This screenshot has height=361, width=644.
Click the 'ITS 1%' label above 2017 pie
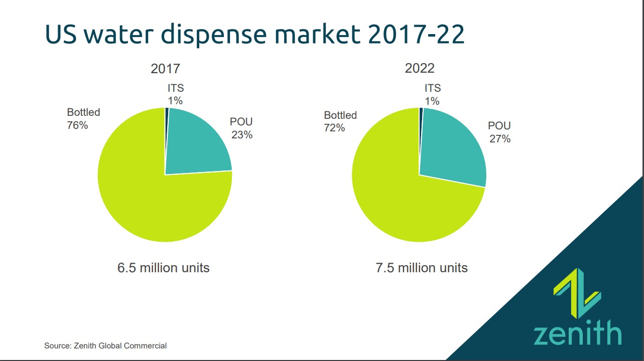pos(175,94)
